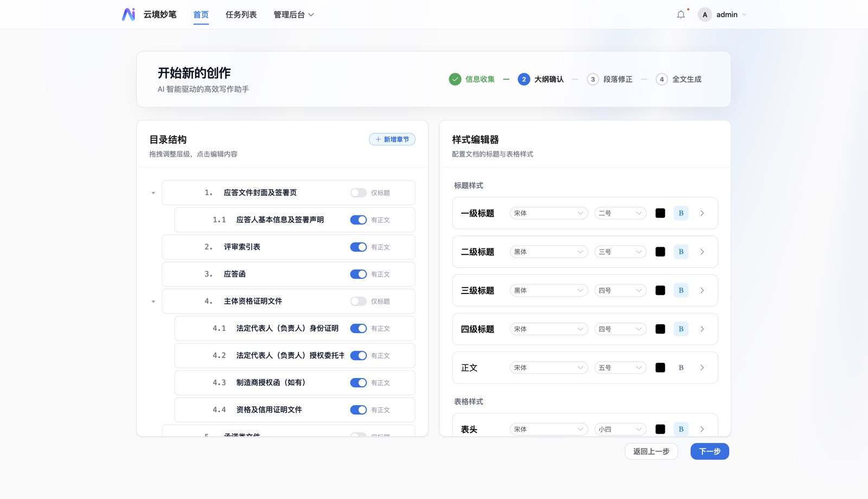Toggle switch for 资格及信用证明文件
868x499 pixels.
coord(358,410)
